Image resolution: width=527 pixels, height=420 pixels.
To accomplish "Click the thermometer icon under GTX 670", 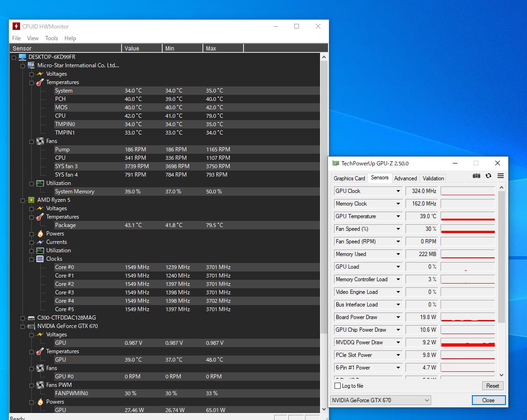I will (x=40, y=351).
